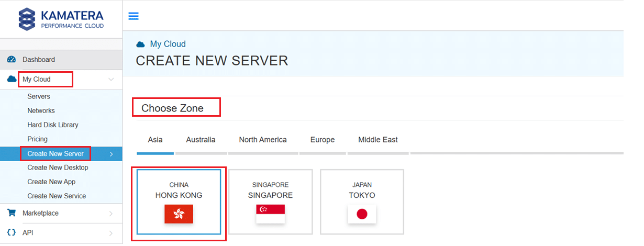Open the Pricing link
Screen dimensions: 644x246
[x=37, y=139]
